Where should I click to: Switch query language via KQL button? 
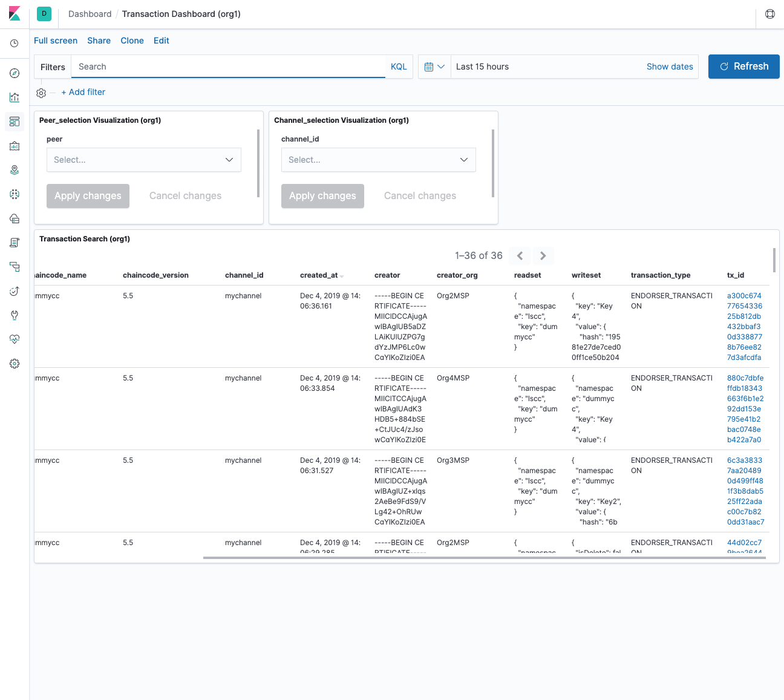[399, 67]
